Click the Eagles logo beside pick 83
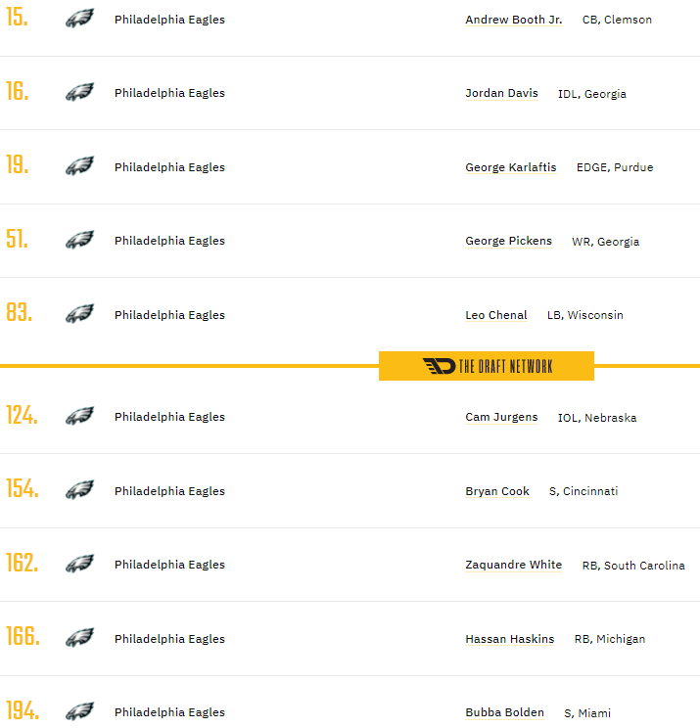Viewport: 700px width, 728px height. 79,314
